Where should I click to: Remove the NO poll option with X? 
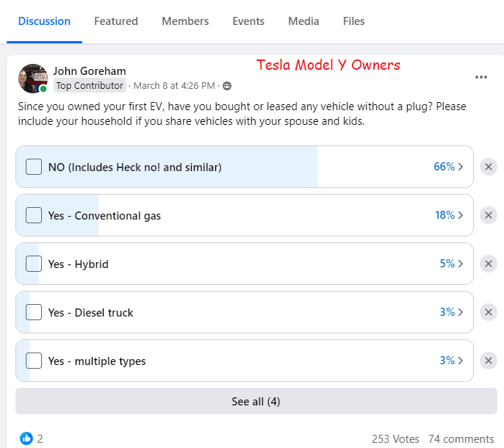click(489, 167)
